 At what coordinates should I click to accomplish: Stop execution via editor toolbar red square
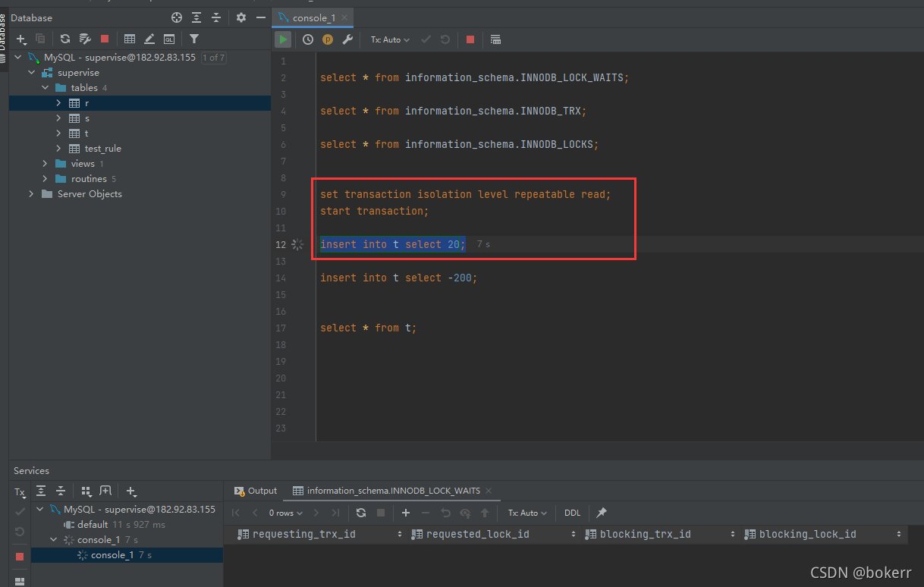click(x=470, y=39)
